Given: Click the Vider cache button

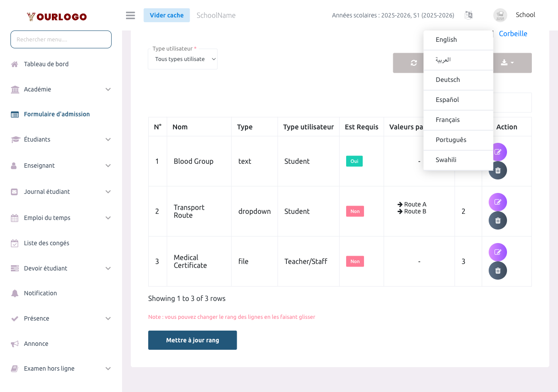Looking at the screenshot, I should coord(167,15).
